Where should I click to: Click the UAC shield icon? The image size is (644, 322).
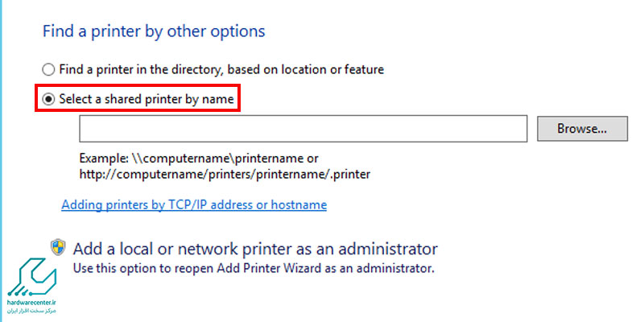tap(58, 247)
